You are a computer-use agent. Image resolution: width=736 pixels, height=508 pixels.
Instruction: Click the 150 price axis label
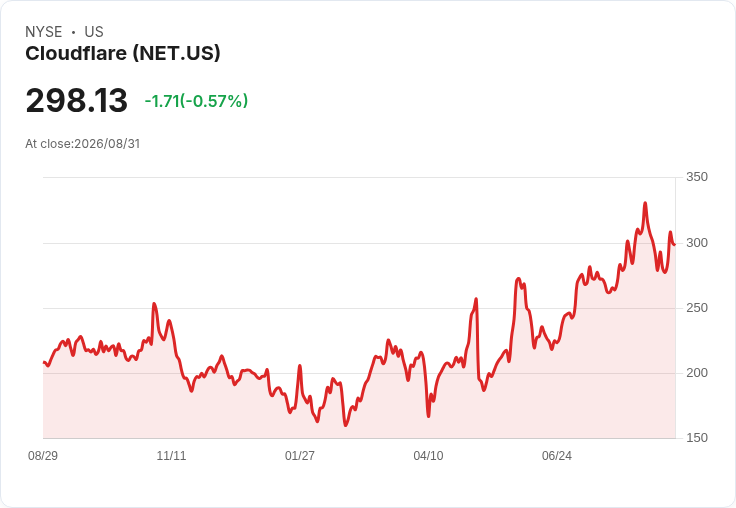click(x=697, y=438)
